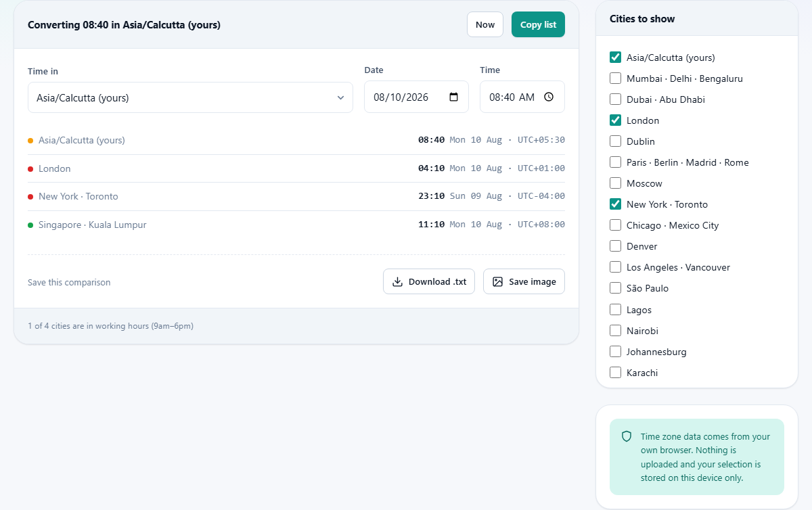
Task: Check the Nairobi checkbox
Action: 615,331
